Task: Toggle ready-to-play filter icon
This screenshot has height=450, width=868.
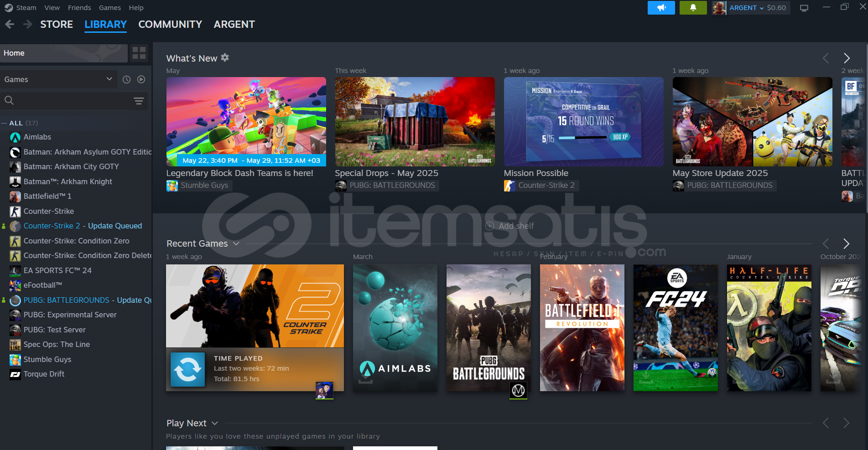Action: coord(141,79)
